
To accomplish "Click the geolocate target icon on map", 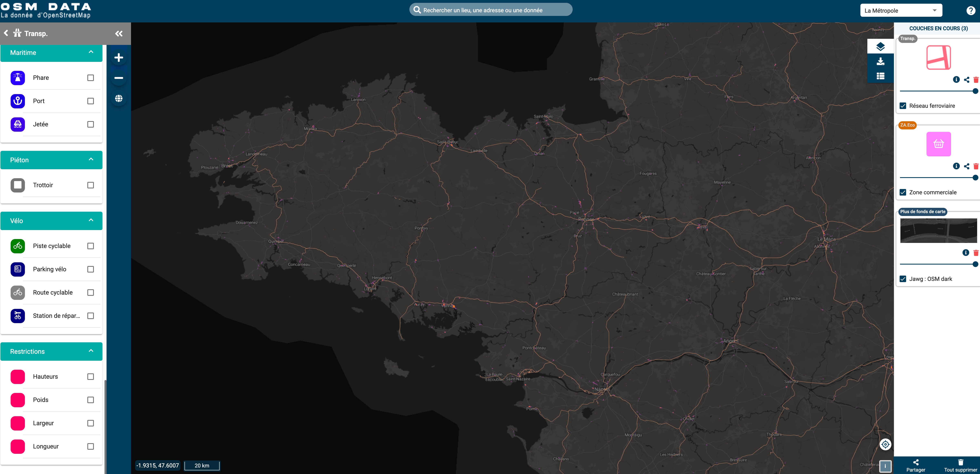I will pyautogui.click(x=885, y=444).
